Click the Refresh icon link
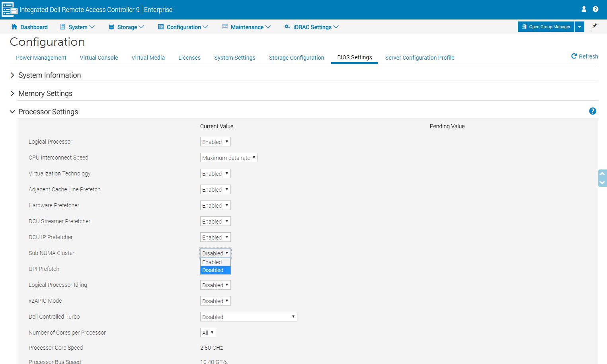 pos(574,56)
